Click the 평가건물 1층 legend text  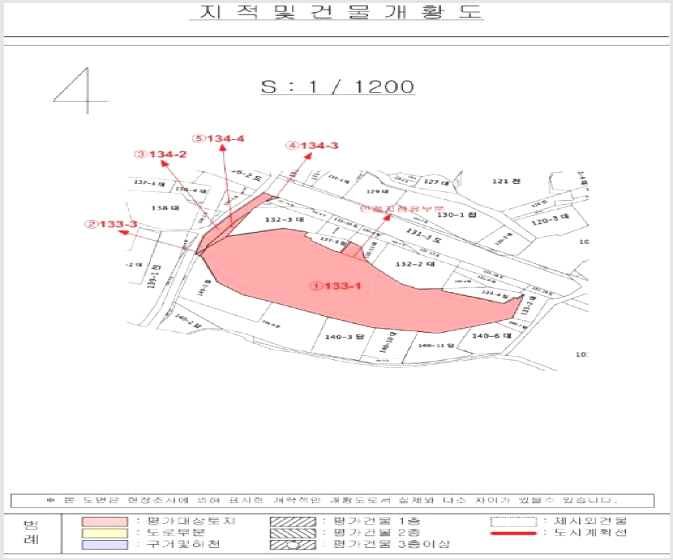[377, 521]
